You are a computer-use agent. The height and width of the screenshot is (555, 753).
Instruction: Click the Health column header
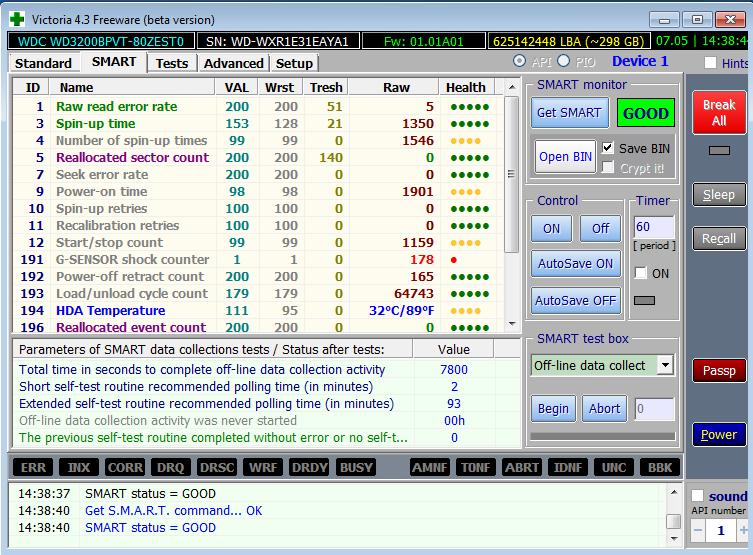pos(466,87)
